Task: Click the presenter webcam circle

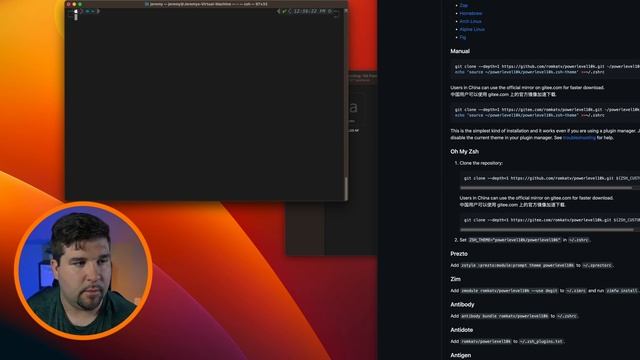Action: click(84, 271)
